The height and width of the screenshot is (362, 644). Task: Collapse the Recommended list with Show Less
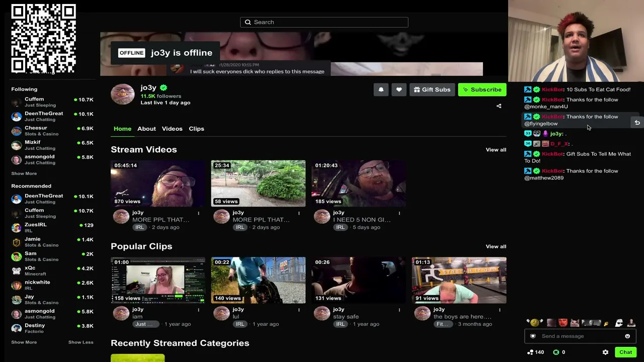point(81,342)
